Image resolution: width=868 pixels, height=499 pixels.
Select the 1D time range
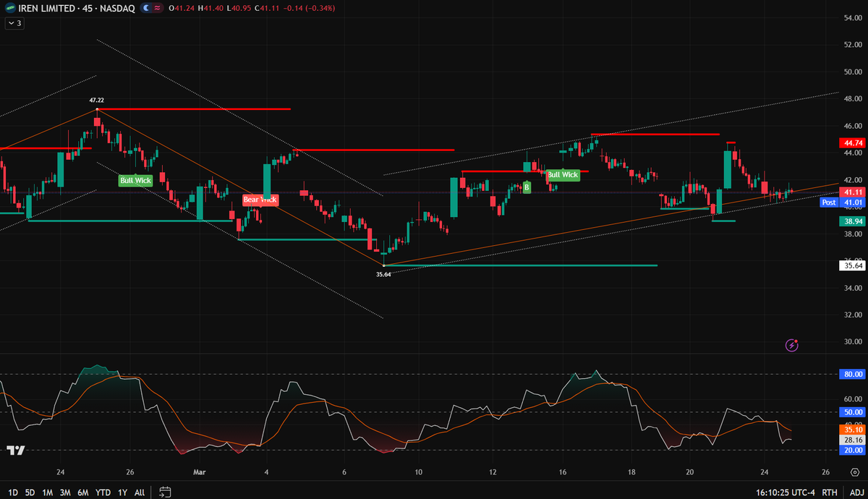coord(13,492)
